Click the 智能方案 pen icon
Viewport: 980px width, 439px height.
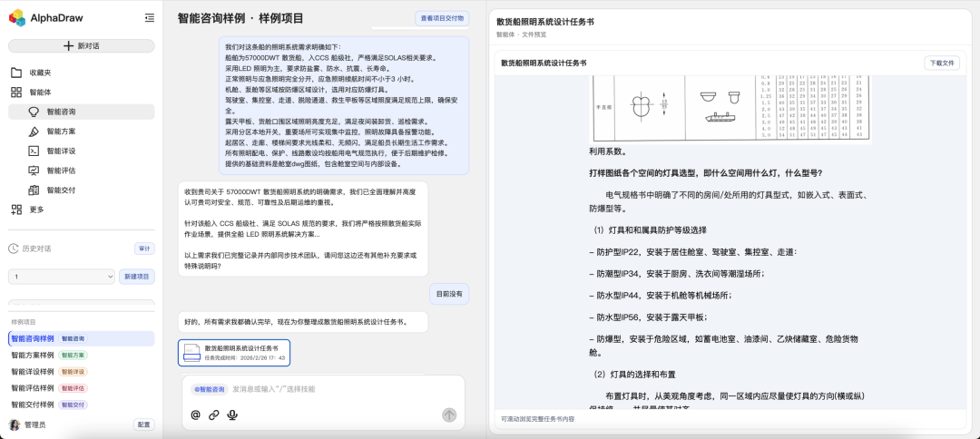pyautogui.click(x=34, y=132)
